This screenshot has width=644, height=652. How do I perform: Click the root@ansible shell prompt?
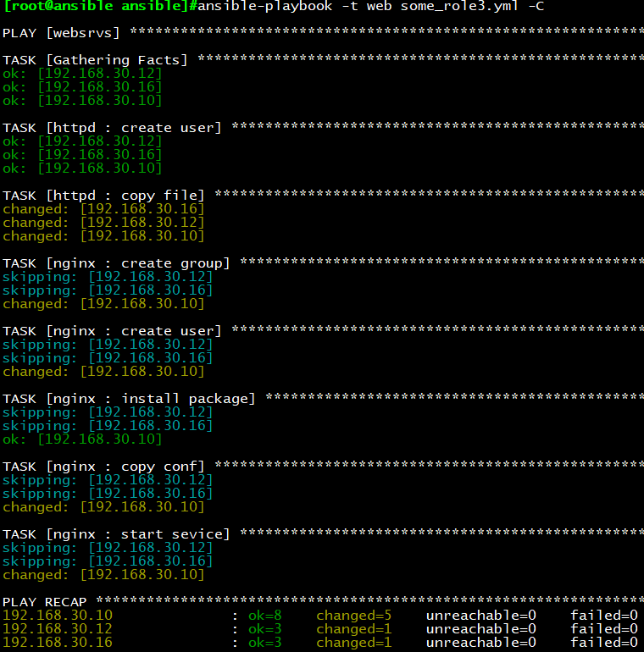point(100,6)
